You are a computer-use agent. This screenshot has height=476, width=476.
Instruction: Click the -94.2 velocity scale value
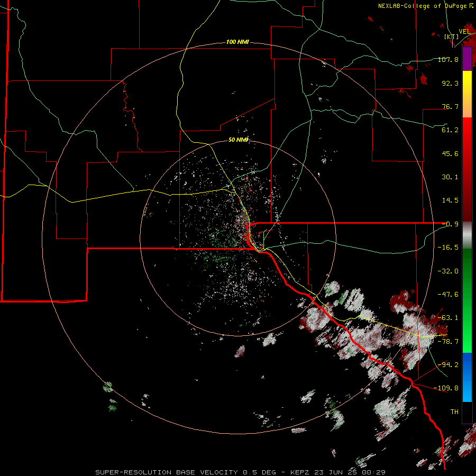click(x=448, y=364)
